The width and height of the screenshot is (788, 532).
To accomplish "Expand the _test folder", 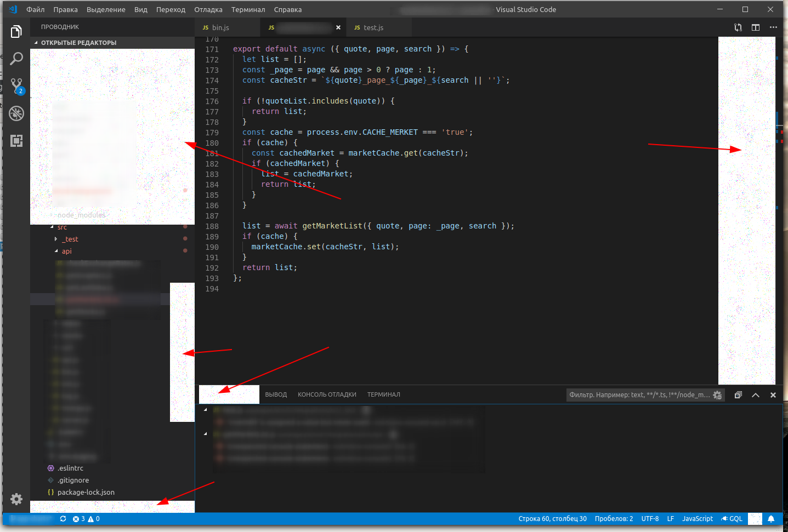I will 56,239.
